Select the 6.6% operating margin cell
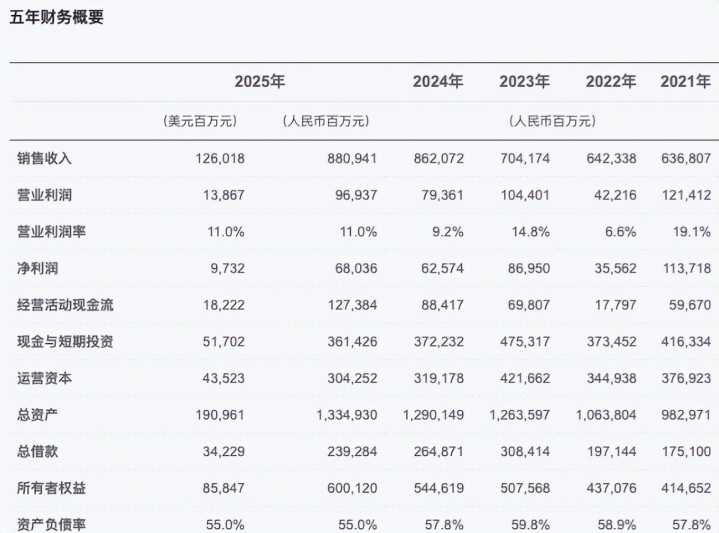This screenshot has height=533, width=719. click(x=620, y=232)
